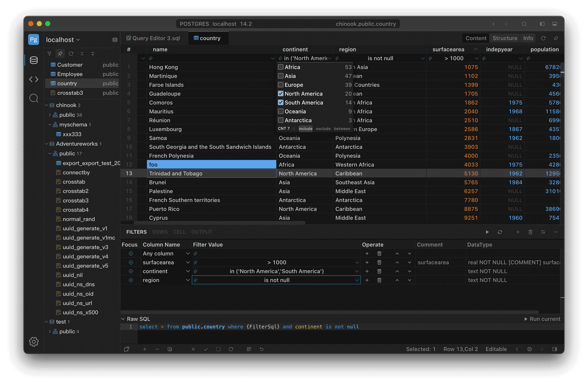Collapse the chinook database tree
Screen dimensions: 588x385
click(x=46, y=105)
